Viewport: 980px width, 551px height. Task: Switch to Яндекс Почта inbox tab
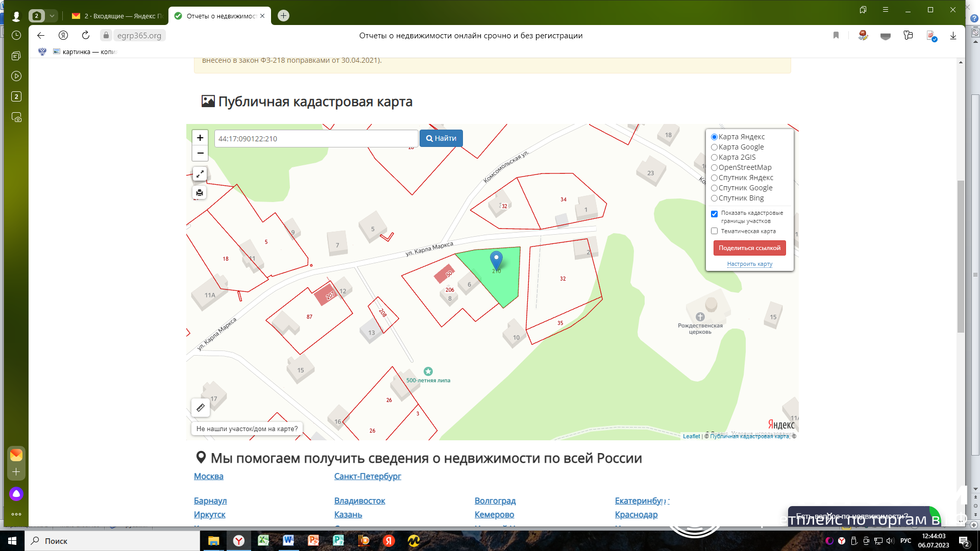pyautogui.click(x=118, y=16)
